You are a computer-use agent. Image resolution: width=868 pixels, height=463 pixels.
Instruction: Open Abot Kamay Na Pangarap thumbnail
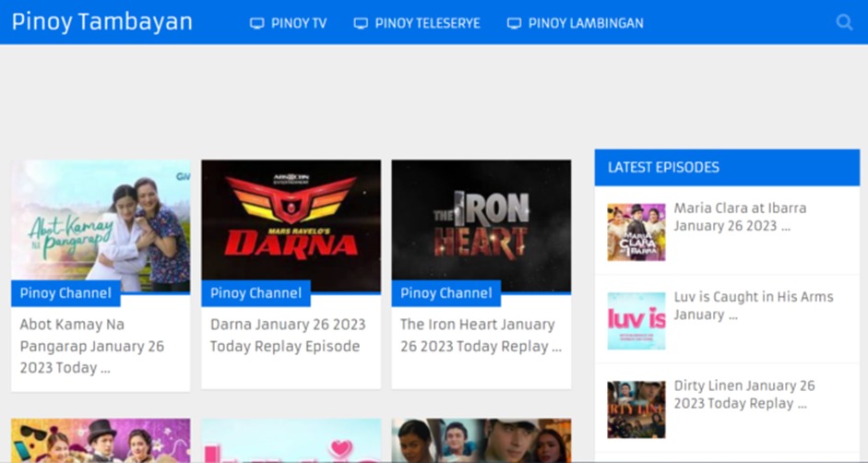pos(101,221)
